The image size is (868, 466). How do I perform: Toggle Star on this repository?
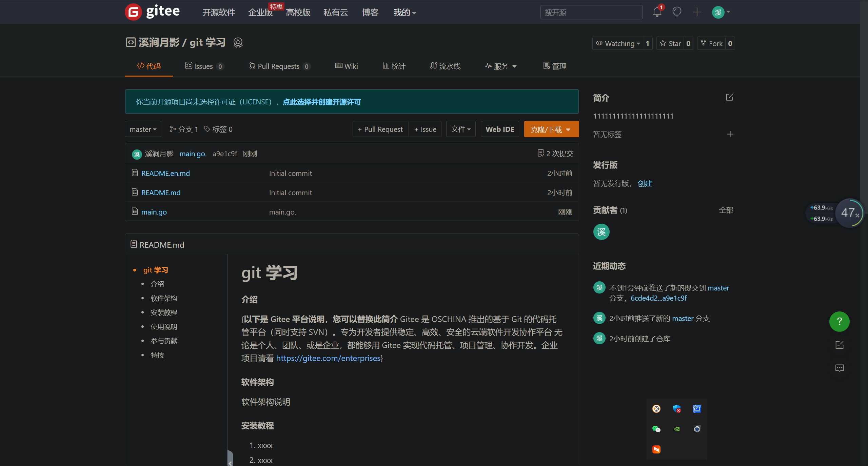tap(671, 43)
